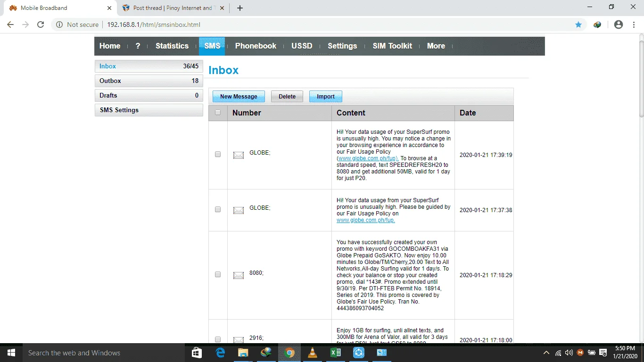Click the Delete button

point(287,97)
